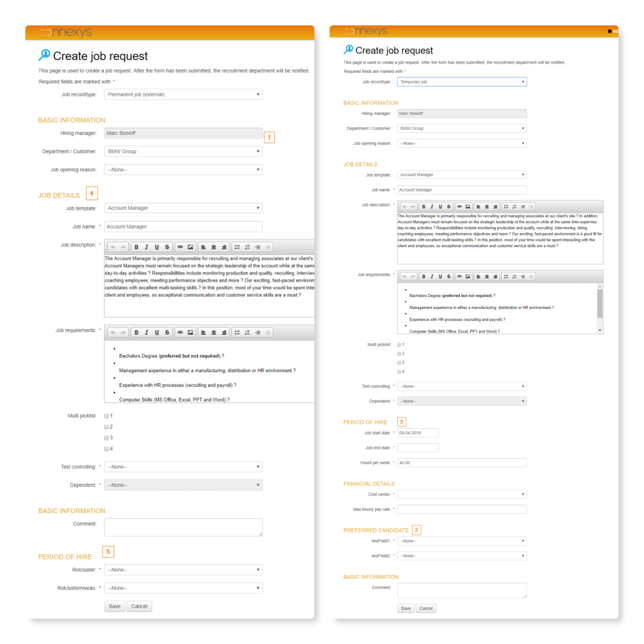Click Bold in Temporary form's Job description toolbar
This screenshot has height=644, width=644.
[424, 207]
